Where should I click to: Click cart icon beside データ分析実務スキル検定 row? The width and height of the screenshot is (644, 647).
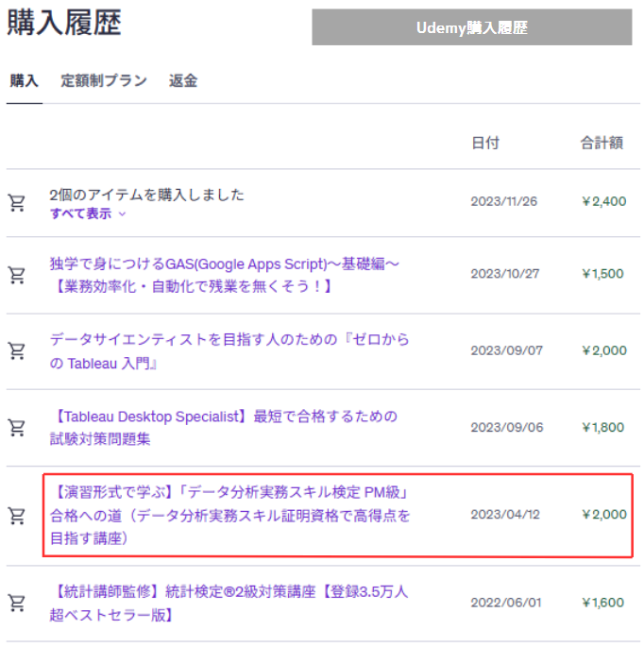pyautogui.click(x=17, y=516)
